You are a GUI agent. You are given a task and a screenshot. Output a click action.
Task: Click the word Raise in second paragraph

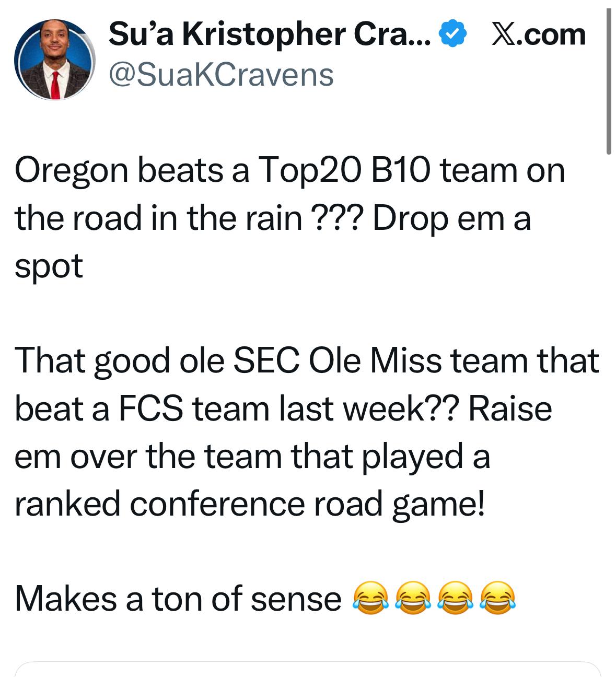pyautogui.click(x=510, y=408)
